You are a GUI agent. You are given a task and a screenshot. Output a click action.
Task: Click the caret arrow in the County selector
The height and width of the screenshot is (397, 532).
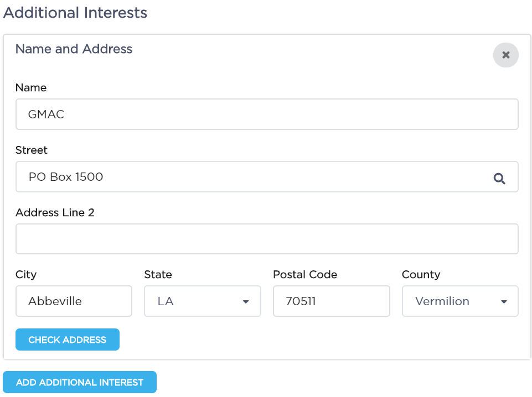[504, 302]
